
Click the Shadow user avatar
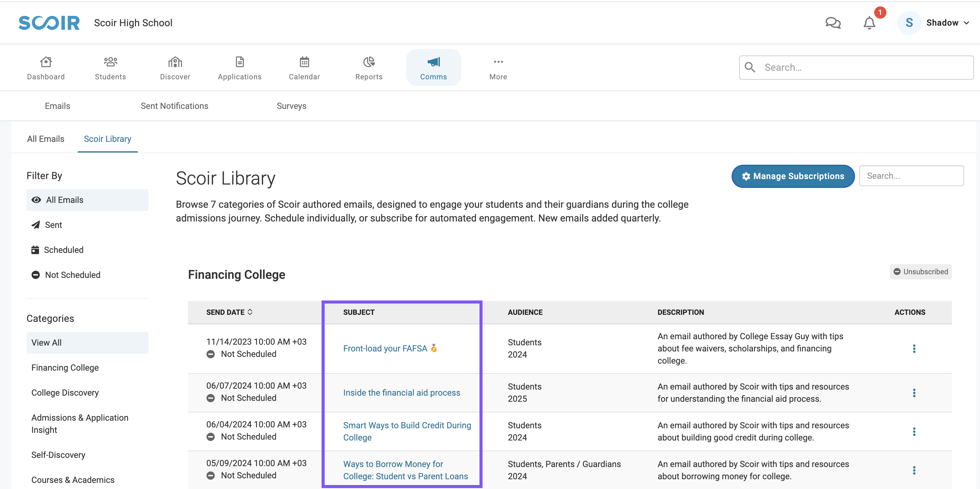click(909, 23)
